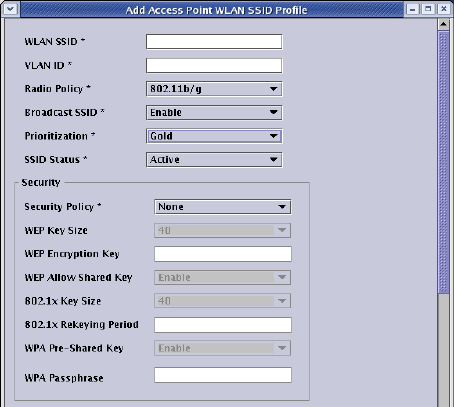Minimize the Add Access Point dialog
Image resolution: width=454 pixels, height=407 pixels.
413,9
